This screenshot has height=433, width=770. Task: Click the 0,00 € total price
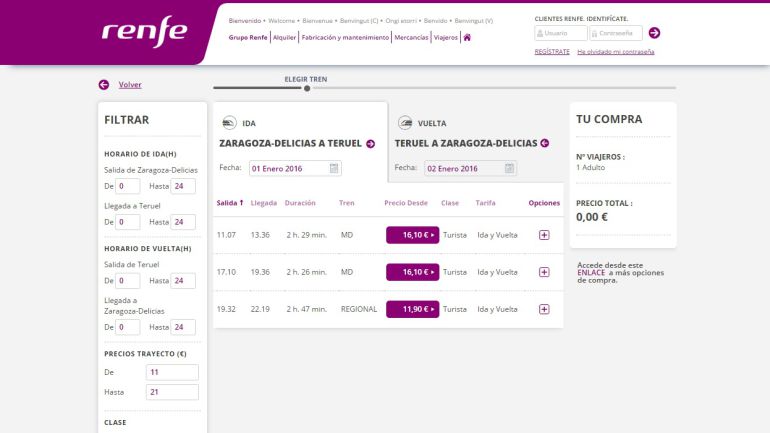592,217
